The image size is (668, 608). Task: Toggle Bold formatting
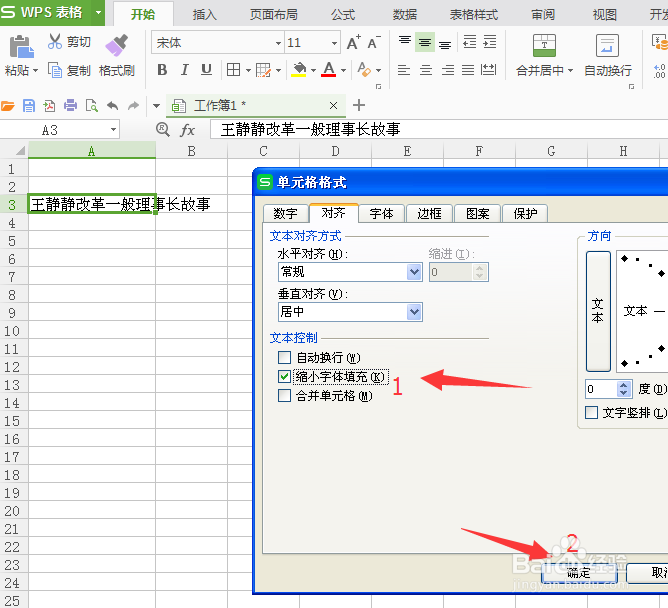click(162, 69)
